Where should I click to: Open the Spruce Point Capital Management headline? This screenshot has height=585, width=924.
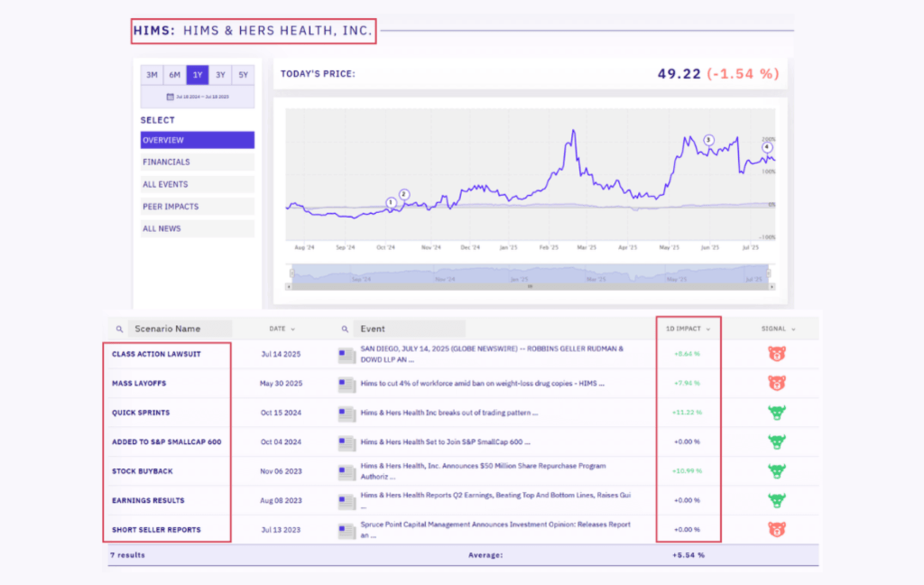[x=495, y=530]
